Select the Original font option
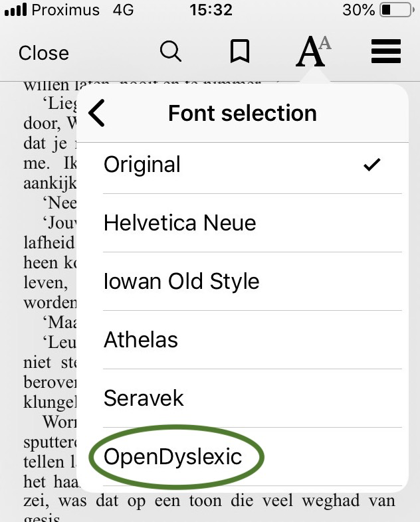 click(142, 165)
